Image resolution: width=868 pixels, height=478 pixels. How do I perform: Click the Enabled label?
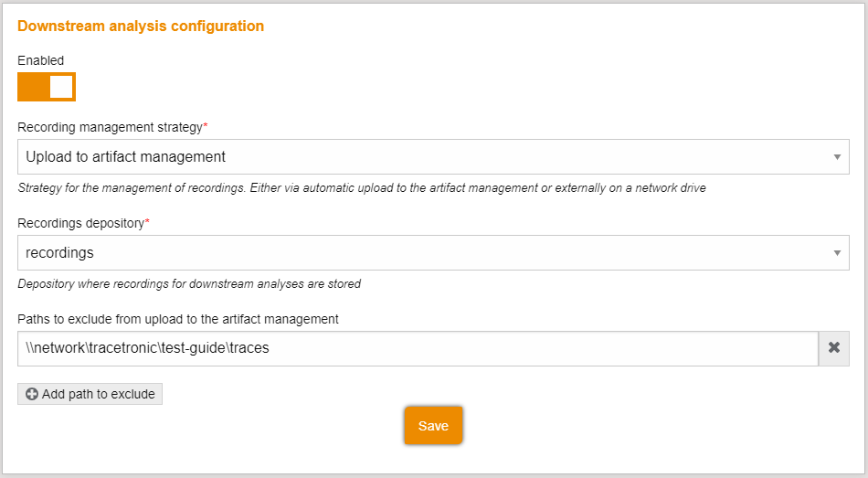point(41,60)
